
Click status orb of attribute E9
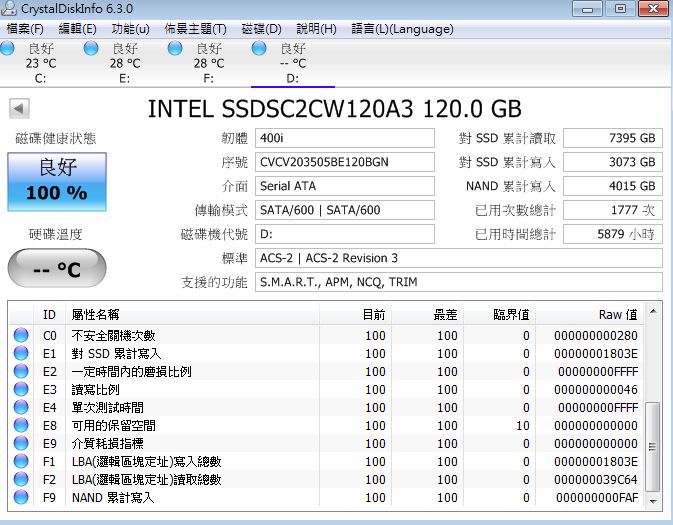point(21,443)
